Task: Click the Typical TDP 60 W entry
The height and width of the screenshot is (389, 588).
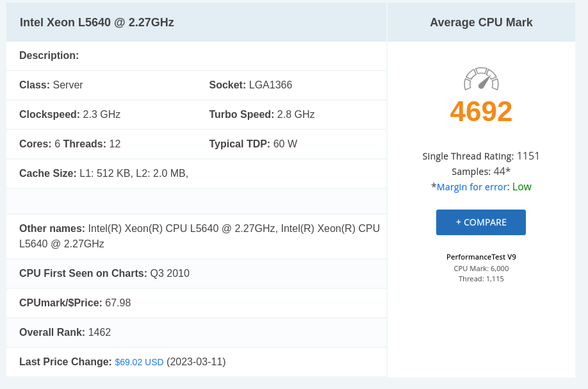Action: [253, 144]
